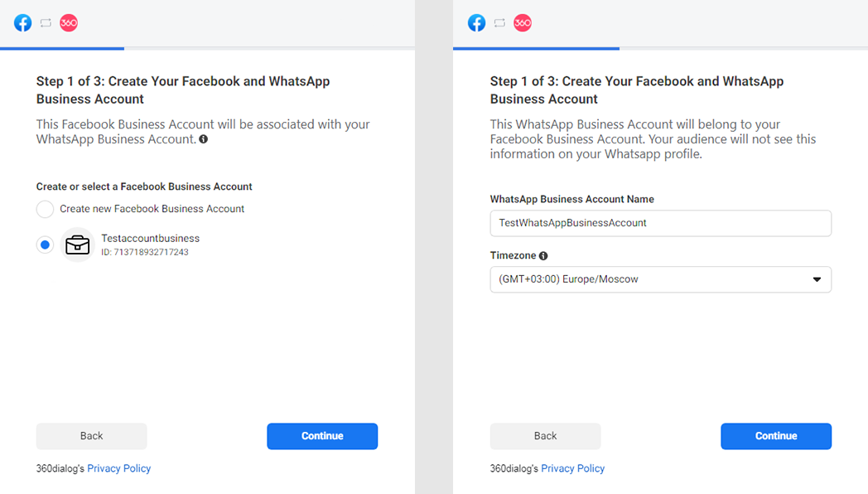Show the info tooltip beside the Timezone label
The width and height of the screenshot is (868, 494).
(543, 256)
